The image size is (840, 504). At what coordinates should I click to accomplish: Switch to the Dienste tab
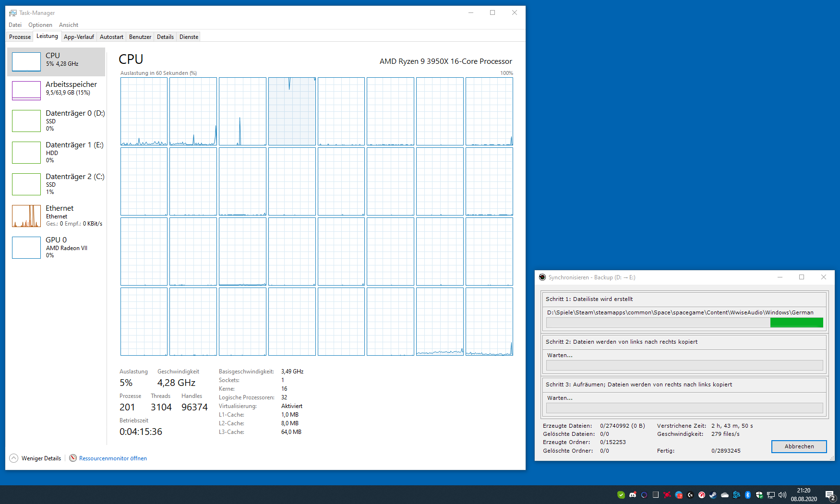(x=189, y=37)
